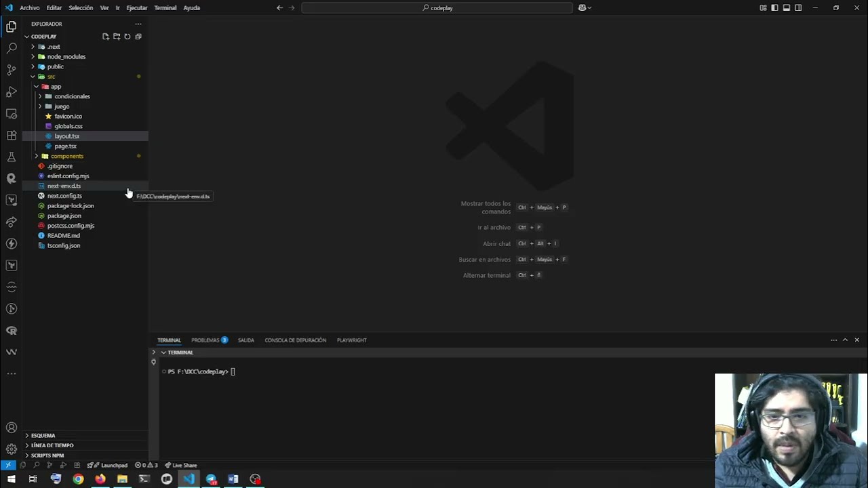Go back with the navigation arrow
868x488 pixels.
pyautogui.click(x=279, y=8)
